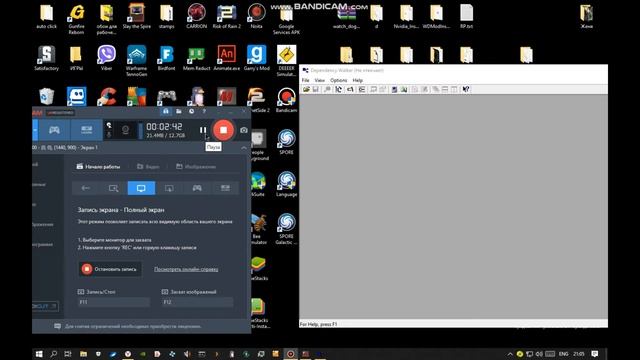This screenshot has height=360, width=640.
Task: Open the Animate.exe desktop shortcut
Action: [x=227, y=58]
